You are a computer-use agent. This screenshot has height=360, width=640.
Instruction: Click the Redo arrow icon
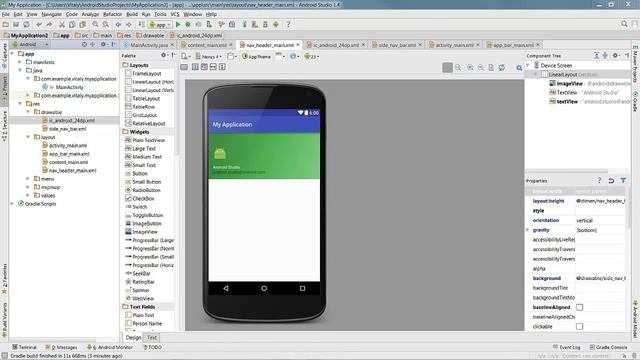[49, 25]
